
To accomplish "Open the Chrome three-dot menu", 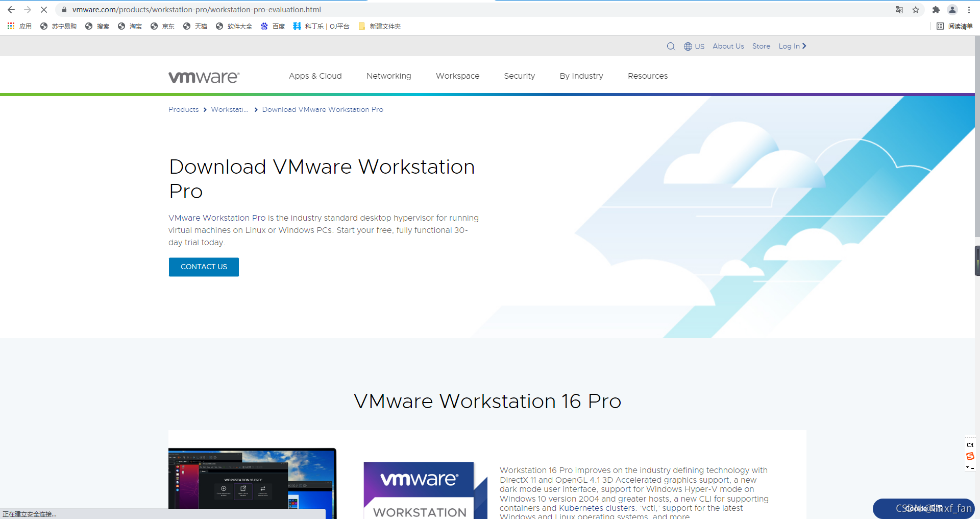I will (x=969, y=10).
